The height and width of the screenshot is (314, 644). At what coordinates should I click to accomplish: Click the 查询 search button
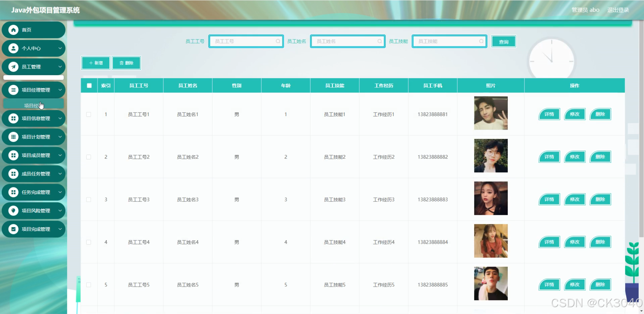click(503, 42)
